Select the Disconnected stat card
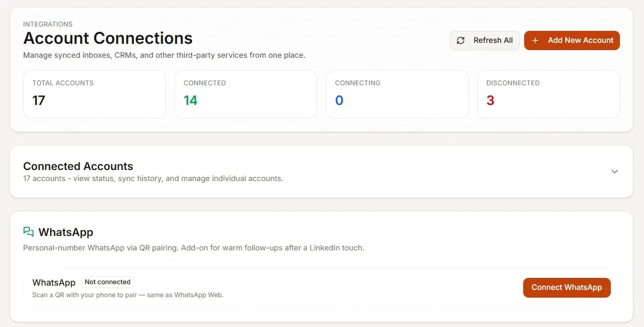 (548, 94)
